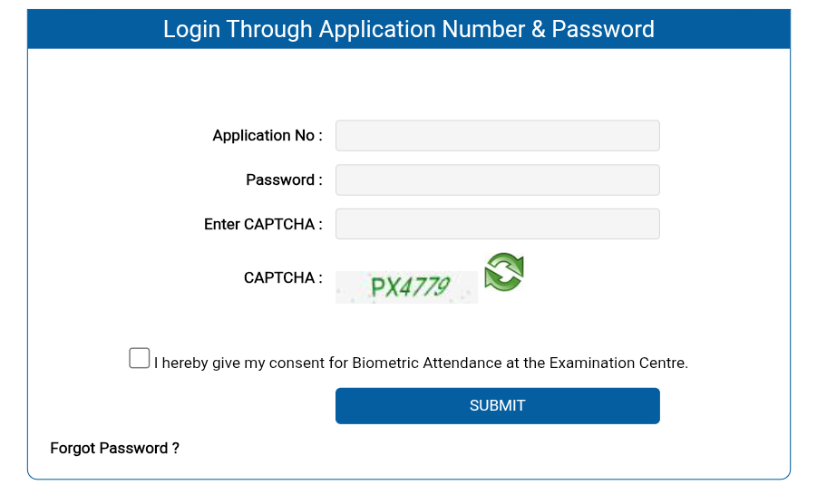Click the 'I hereby give my consent' text
817x504 pixels.
click(x=238, y=363)
